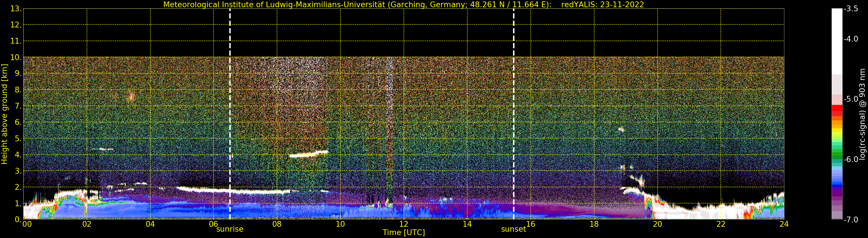Click the 'Time [UTC]' axis label
Screen dimensions: 868x238
[x=404, y=233]
